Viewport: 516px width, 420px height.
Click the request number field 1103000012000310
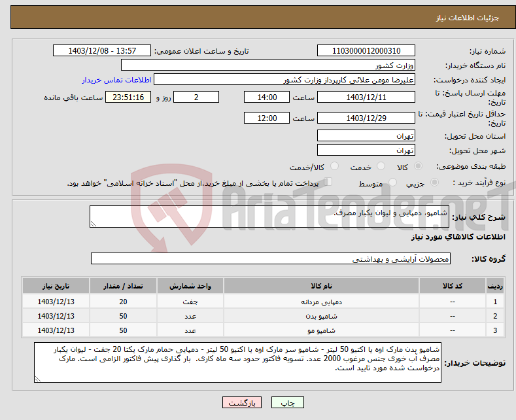click(x=366, y=50)
